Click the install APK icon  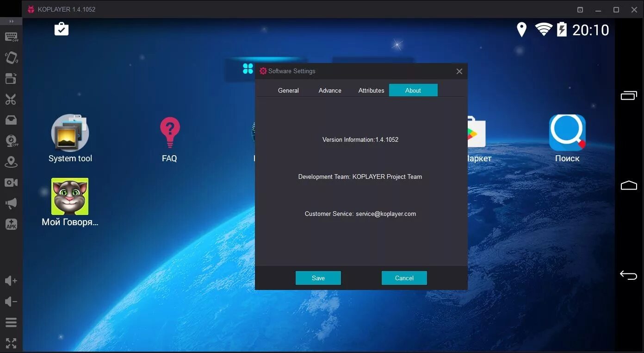(11, 224)
